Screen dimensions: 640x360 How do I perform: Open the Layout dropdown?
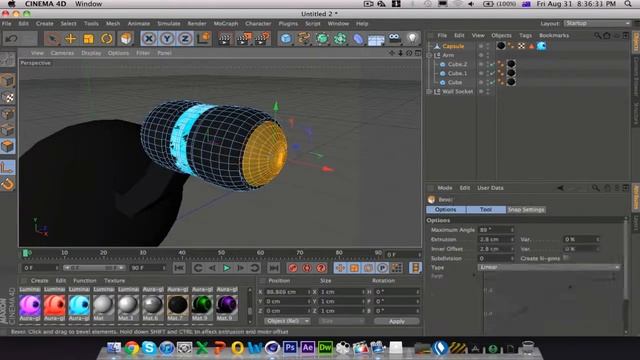[x=597, y=24]
